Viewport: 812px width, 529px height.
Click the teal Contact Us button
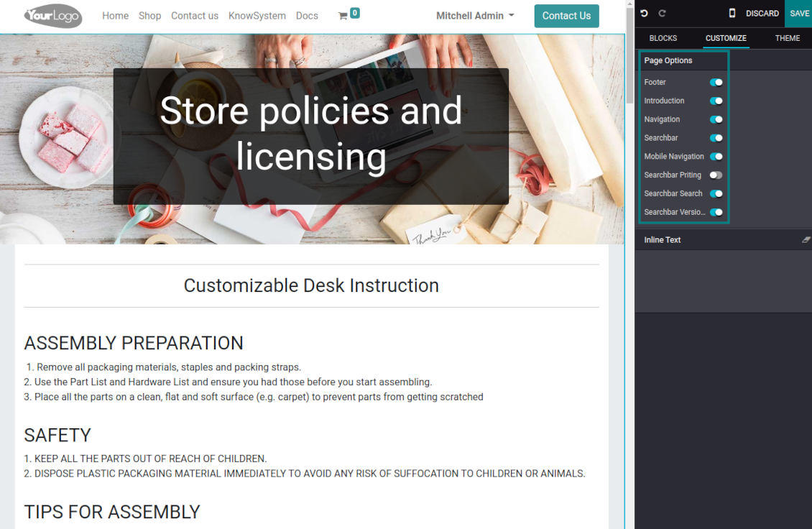pos(566,16)
